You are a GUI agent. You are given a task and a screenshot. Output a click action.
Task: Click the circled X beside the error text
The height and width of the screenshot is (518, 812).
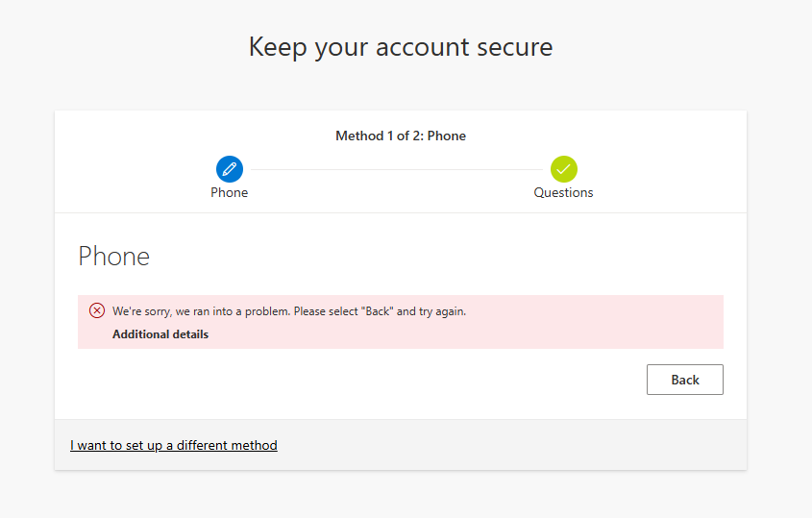(97, 310)
